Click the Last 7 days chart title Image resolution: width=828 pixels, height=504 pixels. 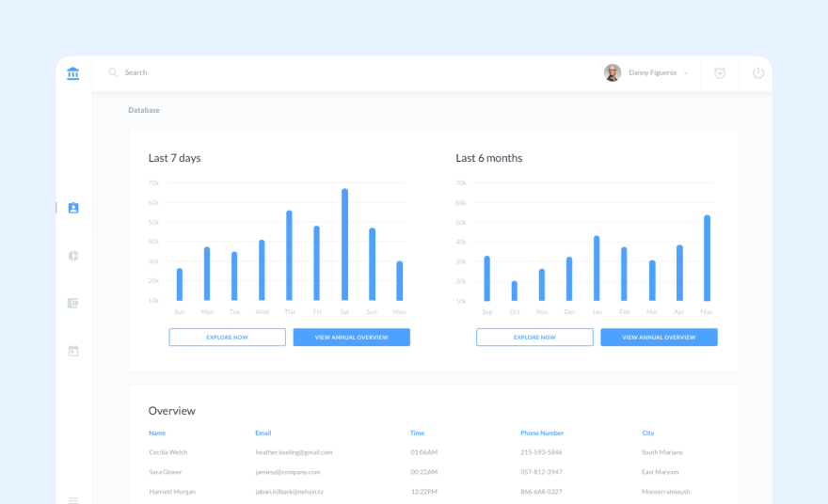pos(174,158)
